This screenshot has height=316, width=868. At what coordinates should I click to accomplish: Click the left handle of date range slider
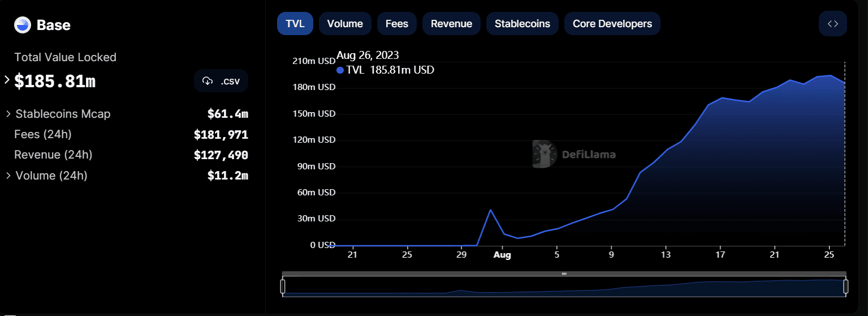pos(283,287)
